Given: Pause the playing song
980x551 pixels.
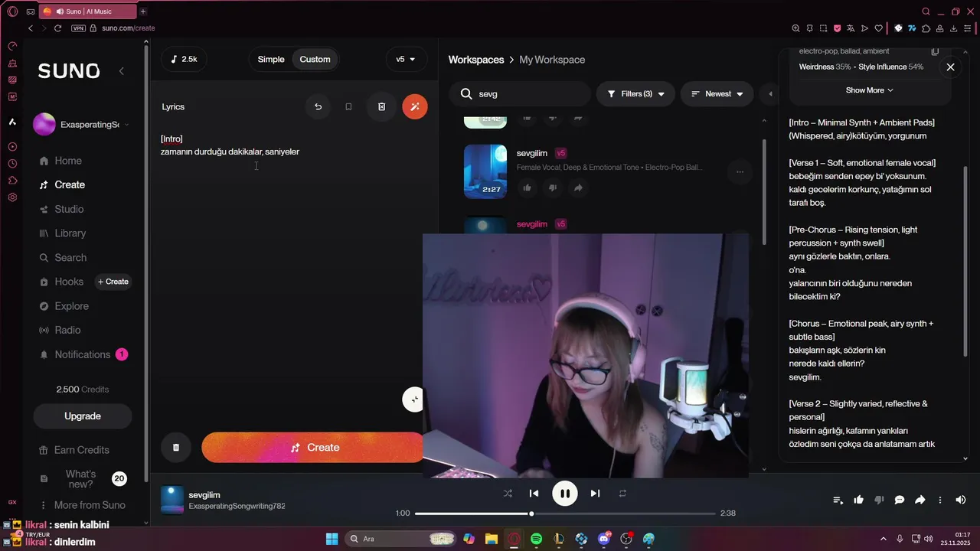Looking at the screenshot, I should (x=564, y=494).
